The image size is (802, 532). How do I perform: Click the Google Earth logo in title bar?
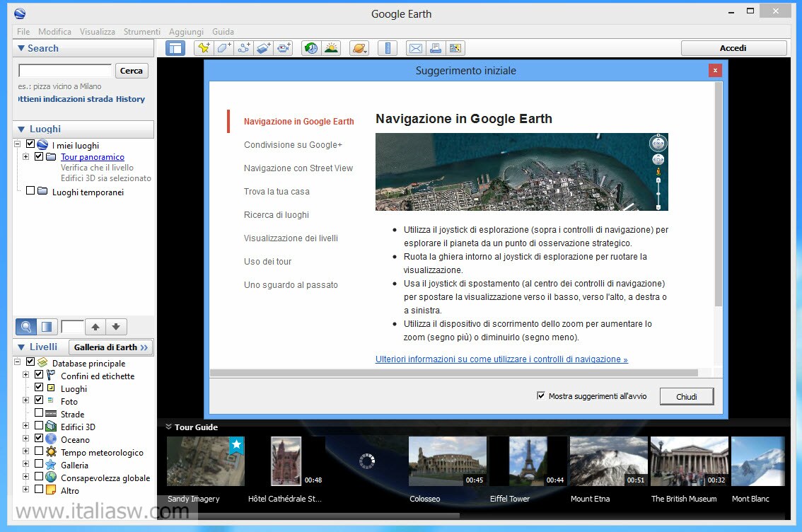pyautogui.click(x=20, y=14)
